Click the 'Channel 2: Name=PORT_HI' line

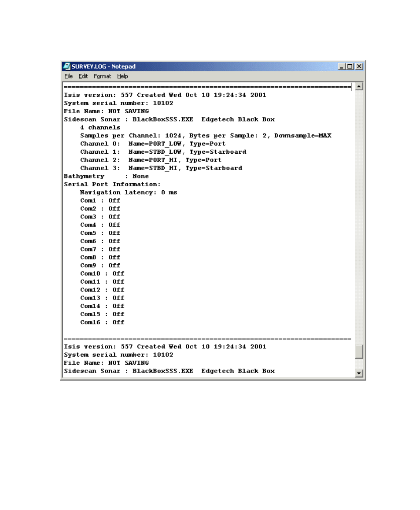[x=151, y=160]
